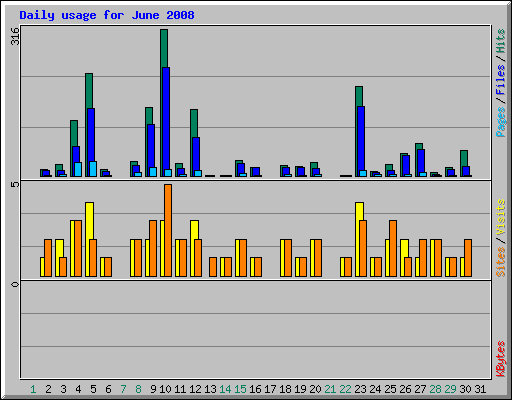Select day label "1" on the bottom axis
The height and width of the screenshot is (400, 512).
33,389
